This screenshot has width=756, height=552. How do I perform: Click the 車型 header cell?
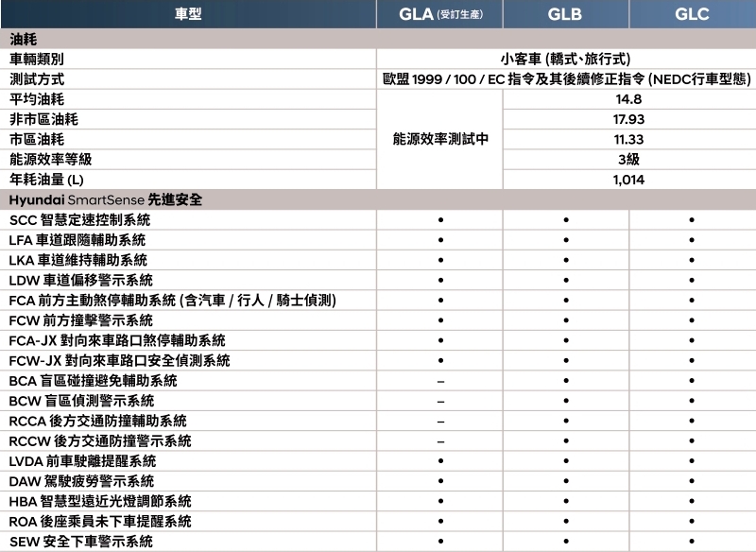click(188, 14)
